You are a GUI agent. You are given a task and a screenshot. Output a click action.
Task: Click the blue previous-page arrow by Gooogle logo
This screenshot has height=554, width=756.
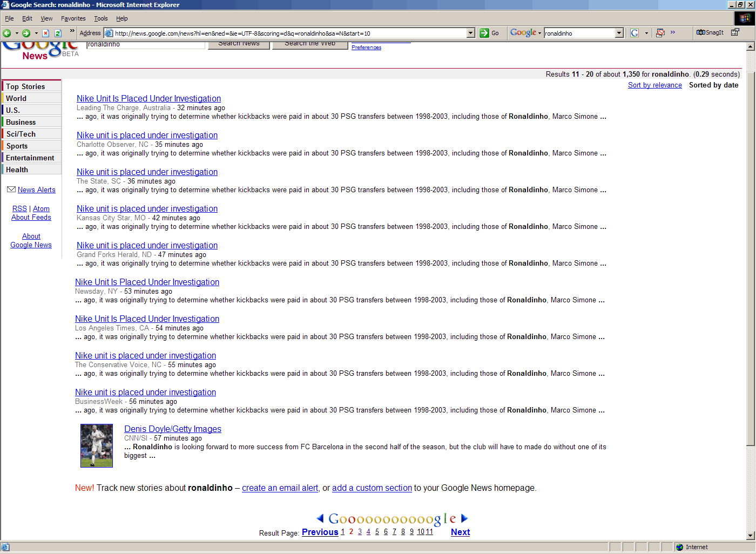pyautogui.click(x=320, y=518)
